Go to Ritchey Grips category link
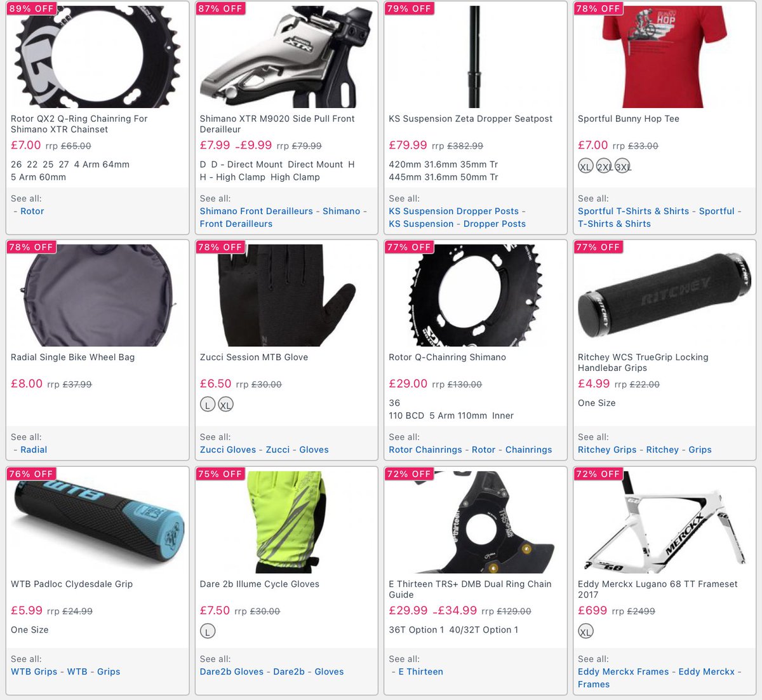762x700 pixels. 607,449
